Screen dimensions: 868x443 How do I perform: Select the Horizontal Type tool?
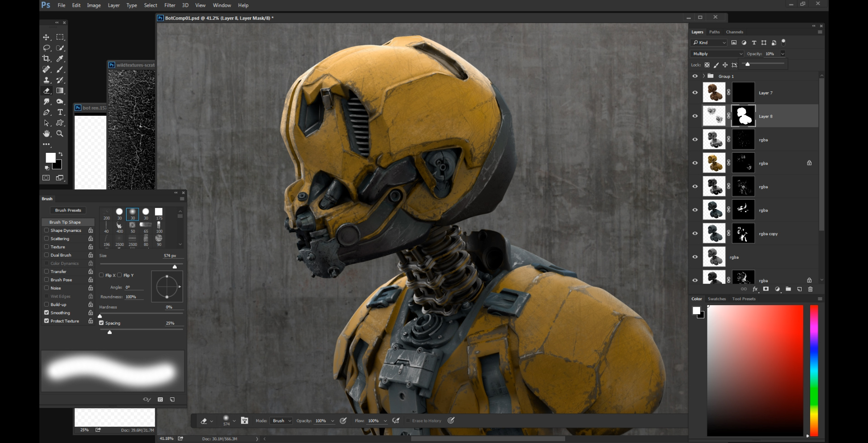(x=60, y=112)
